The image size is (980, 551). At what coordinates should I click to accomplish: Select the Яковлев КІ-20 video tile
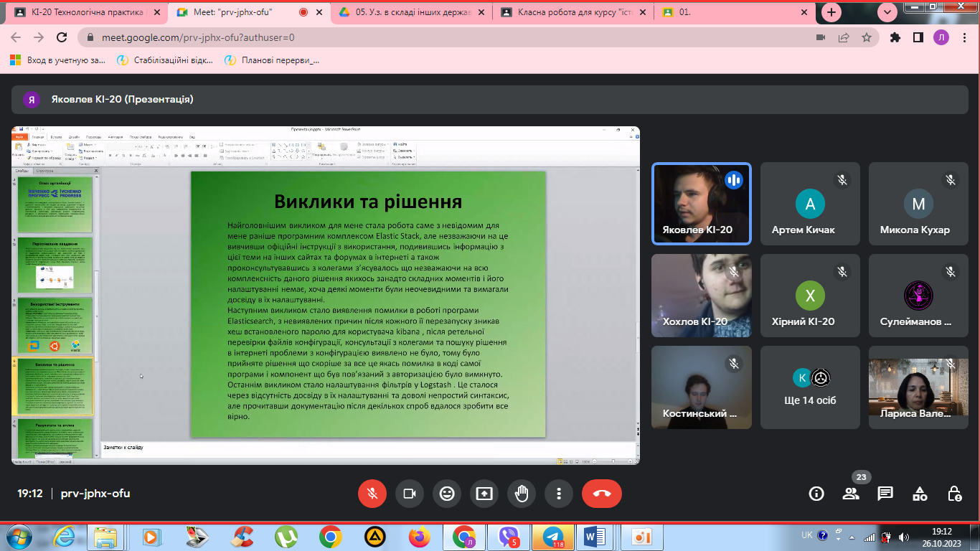point(701,204)
